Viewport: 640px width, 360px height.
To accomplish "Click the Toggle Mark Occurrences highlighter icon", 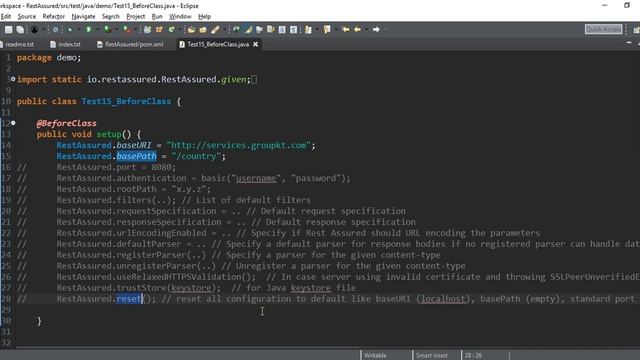I will (x=248, y=29).
